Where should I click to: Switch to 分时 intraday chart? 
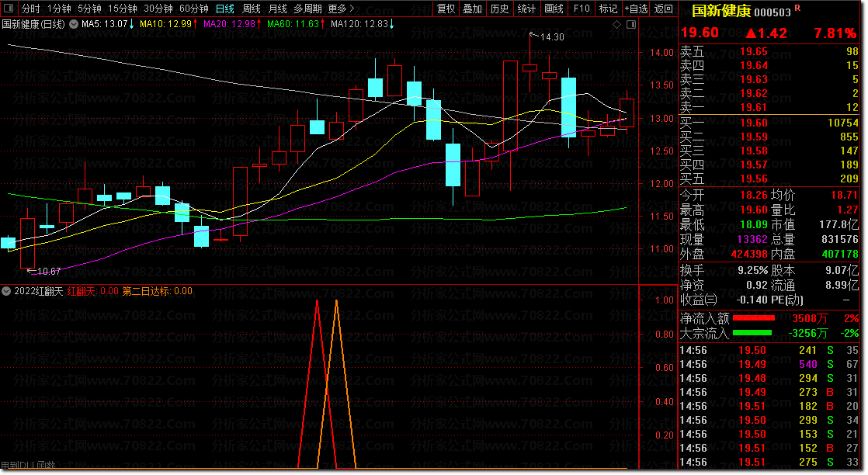point(31,9)
